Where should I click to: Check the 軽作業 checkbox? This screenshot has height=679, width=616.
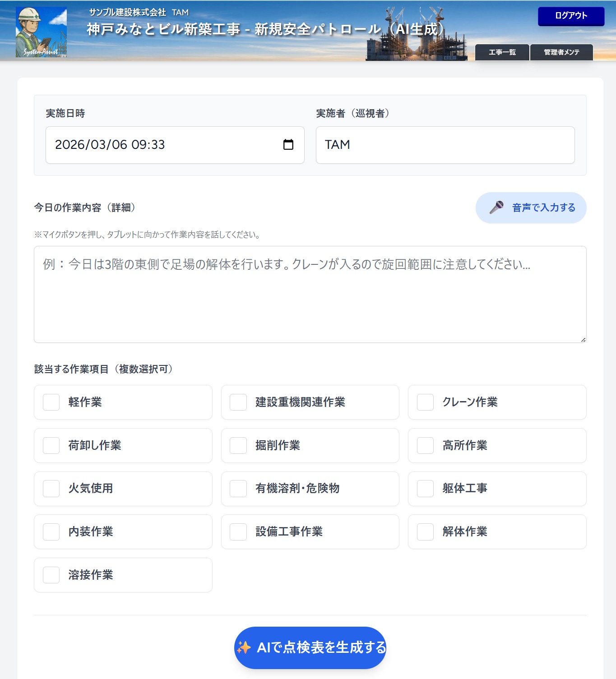[51, 402]
